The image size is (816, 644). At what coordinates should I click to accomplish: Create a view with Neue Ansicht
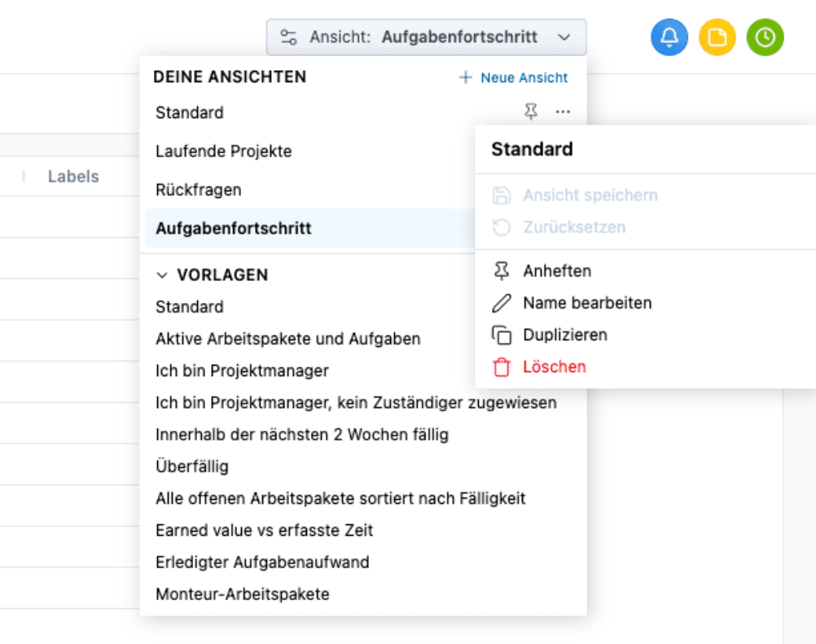514,77
